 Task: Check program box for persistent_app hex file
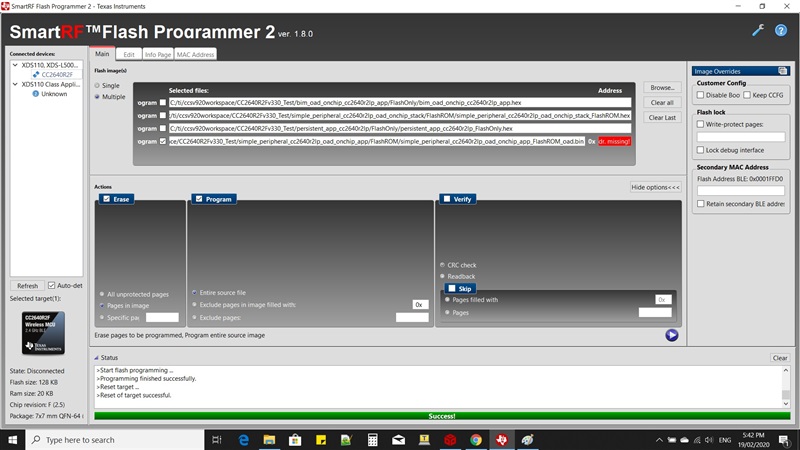coord(163,128)
